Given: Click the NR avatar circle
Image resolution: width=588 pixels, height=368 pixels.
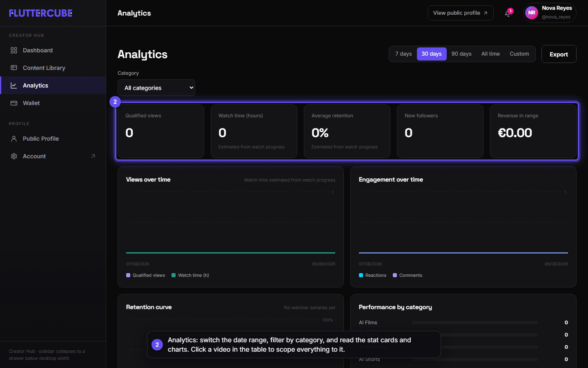Looking at the screenshot, I should [x=532, y=13].
